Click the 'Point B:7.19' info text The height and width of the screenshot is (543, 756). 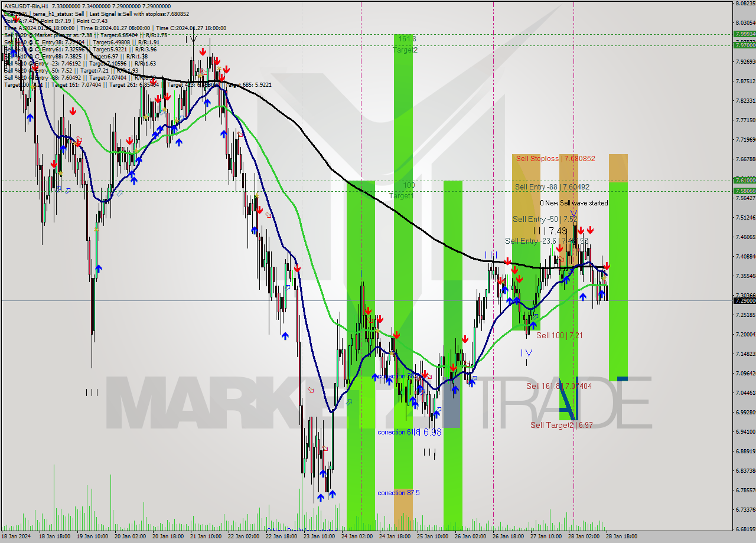(x=57, y=21)
